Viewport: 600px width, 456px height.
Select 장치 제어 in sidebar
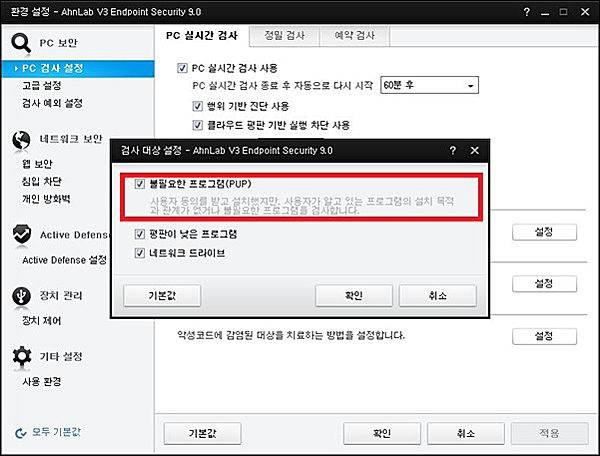click(x=42, y=320)
